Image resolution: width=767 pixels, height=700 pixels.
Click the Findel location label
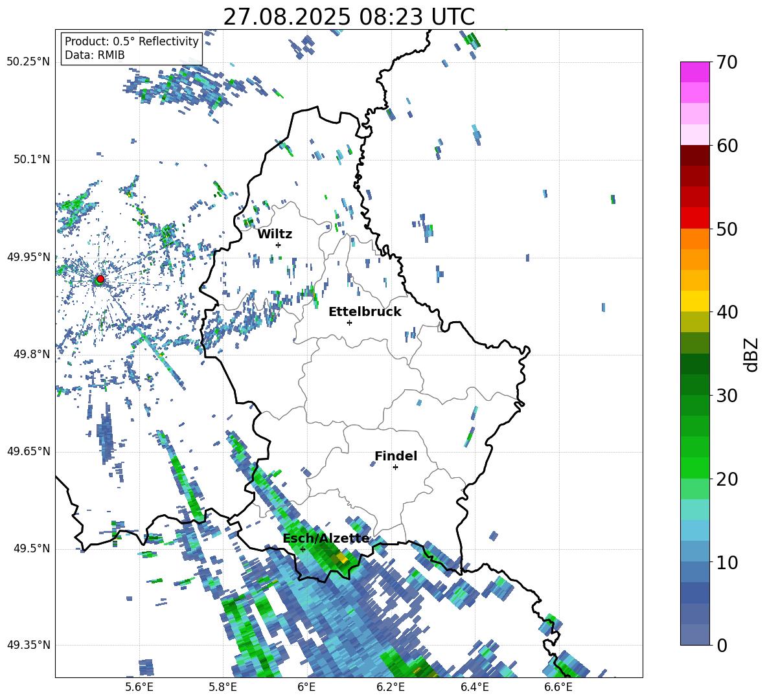[396, 456]
